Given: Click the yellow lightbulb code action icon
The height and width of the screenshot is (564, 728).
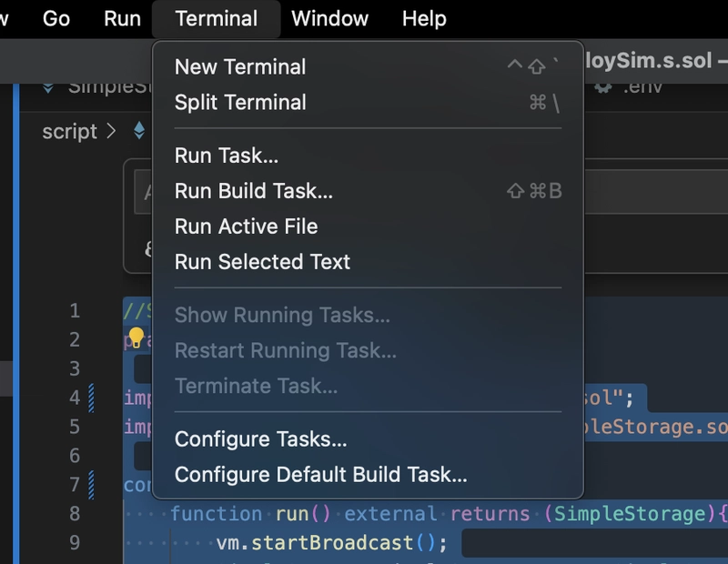Looking at the screenshot, I should 136,337.
